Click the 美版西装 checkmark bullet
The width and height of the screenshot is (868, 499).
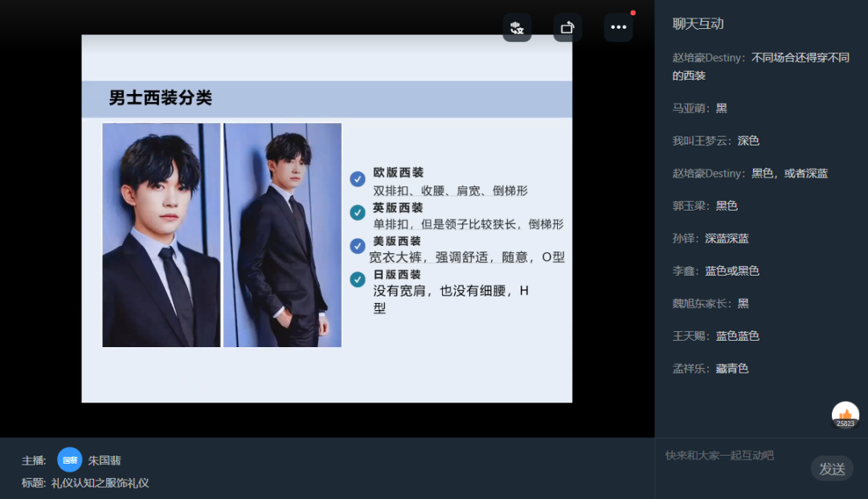tap(358, 246)
